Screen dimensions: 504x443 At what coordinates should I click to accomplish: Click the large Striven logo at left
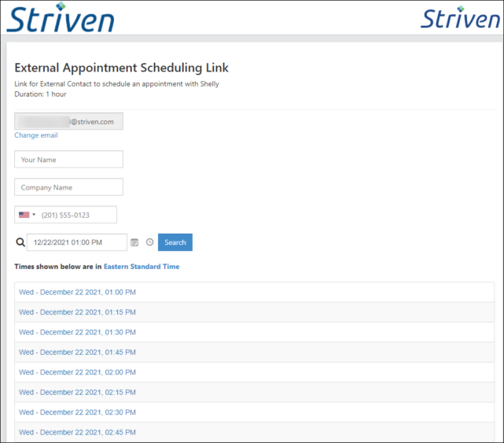point(61,17)
